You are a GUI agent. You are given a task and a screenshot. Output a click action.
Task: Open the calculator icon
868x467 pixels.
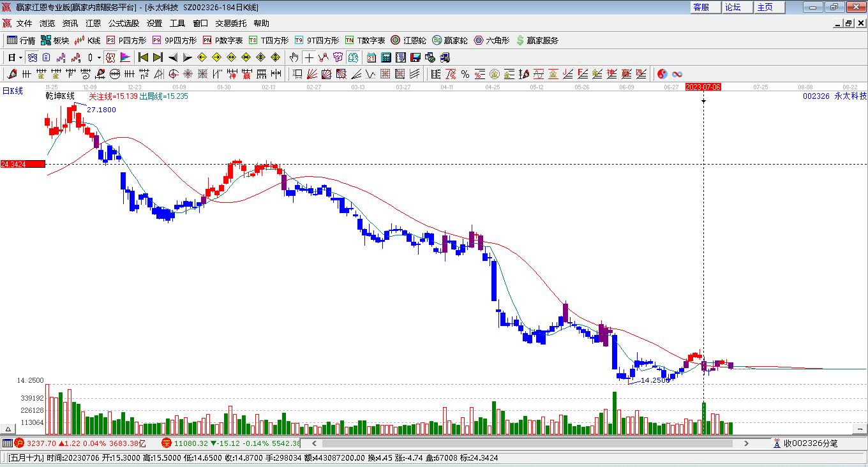[x=385, y=57]
